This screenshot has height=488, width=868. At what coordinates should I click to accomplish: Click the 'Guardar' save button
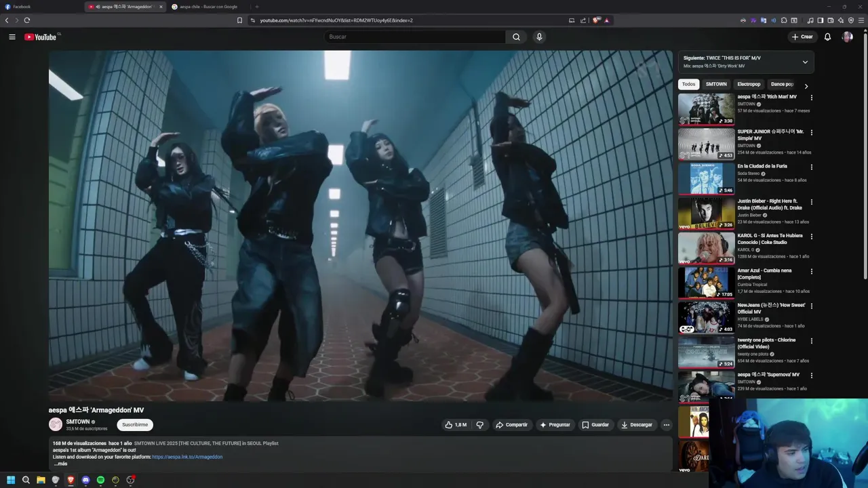595,425
